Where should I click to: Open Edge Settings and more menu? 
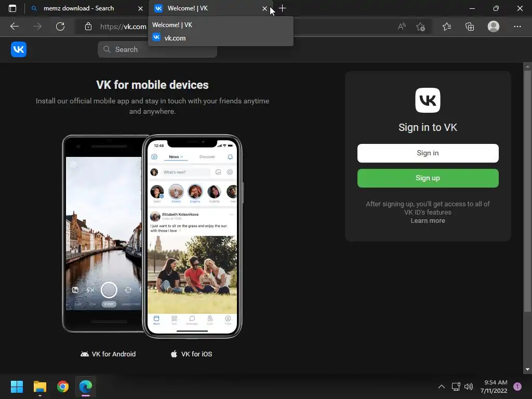pyautogui.click(x=517, y=26)
